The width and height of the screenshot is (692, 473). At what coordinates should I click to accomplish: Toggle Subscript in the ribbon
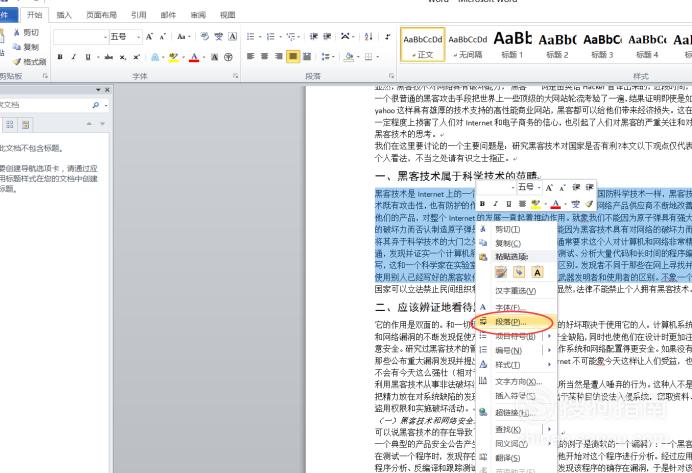[123, 57]
